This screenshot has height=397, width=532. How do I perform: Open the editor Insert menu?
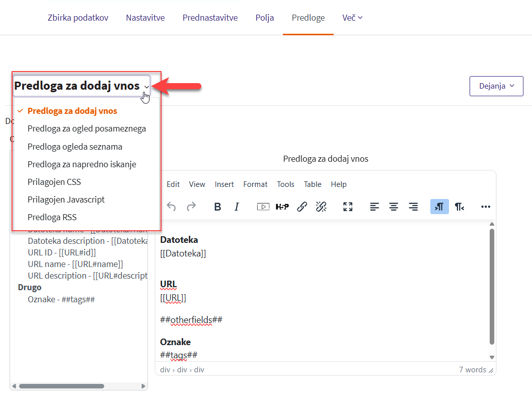(224, 184)
